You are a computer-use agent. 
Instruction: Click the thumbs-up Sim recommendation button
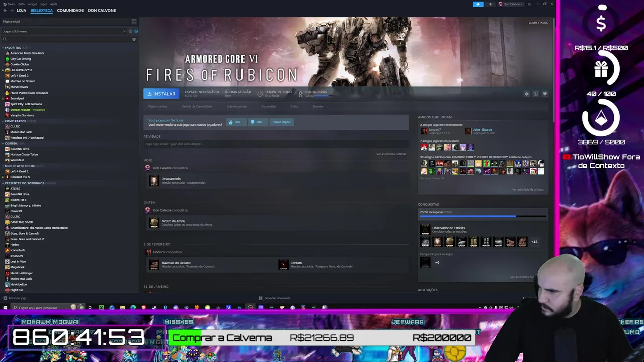(x=236, y=122)
